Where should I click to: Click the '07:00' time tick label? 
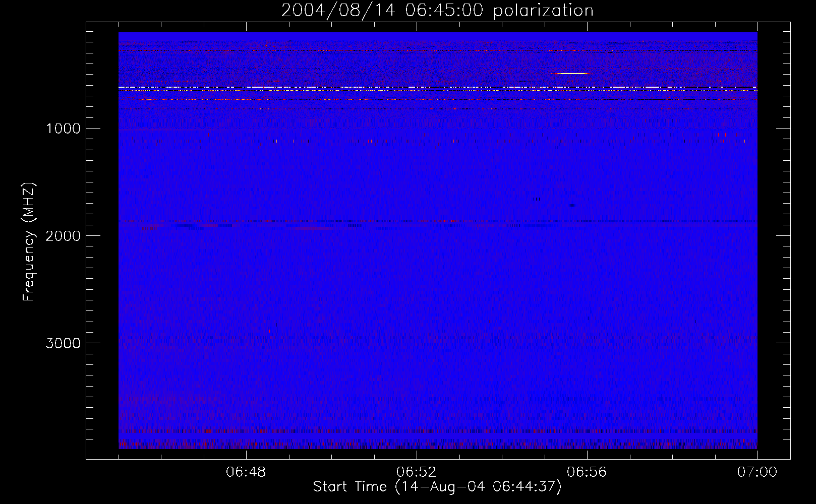tap(757, 472)
